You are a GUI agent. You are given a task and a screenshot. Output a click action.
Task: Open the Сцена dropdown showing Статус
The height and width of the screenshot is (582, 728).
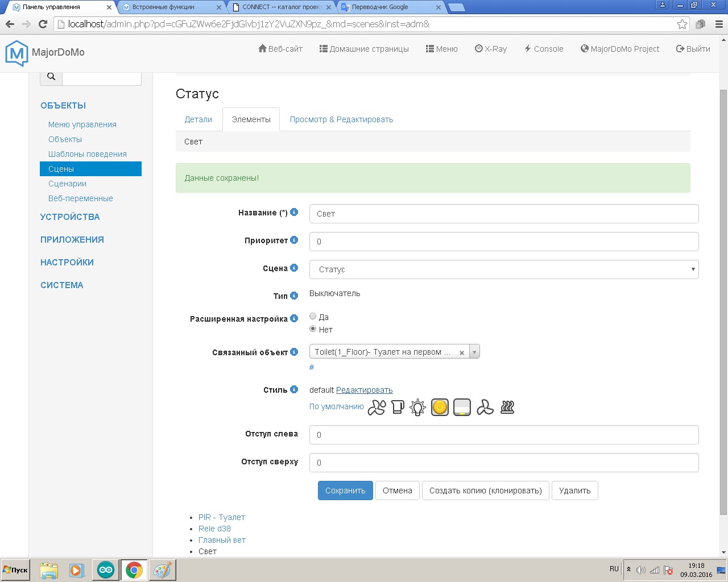coord(504,269)
